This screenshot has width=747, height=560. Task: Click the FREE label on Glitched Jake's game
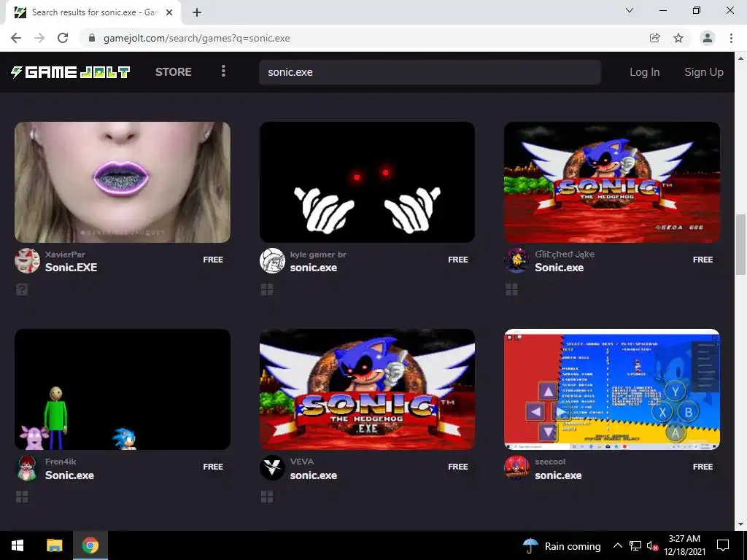pyautogui.click(x=703, y=260)
